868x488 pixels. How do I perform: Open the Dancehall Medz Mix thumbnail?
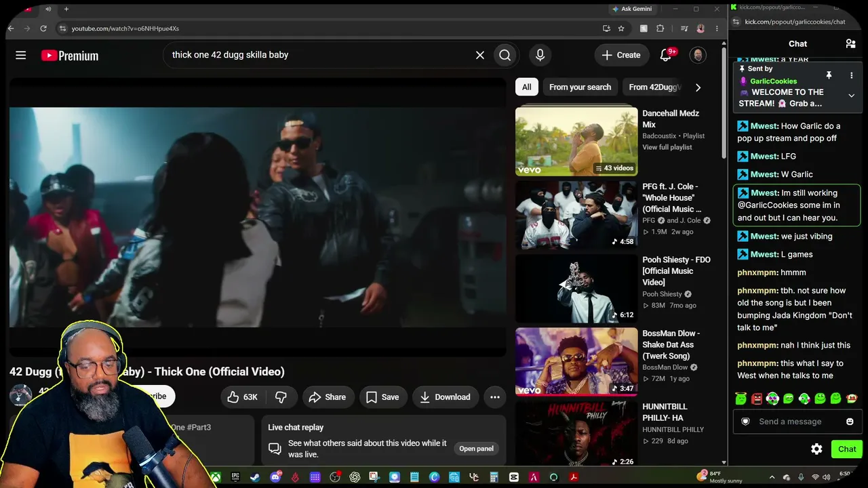point(576,141)
